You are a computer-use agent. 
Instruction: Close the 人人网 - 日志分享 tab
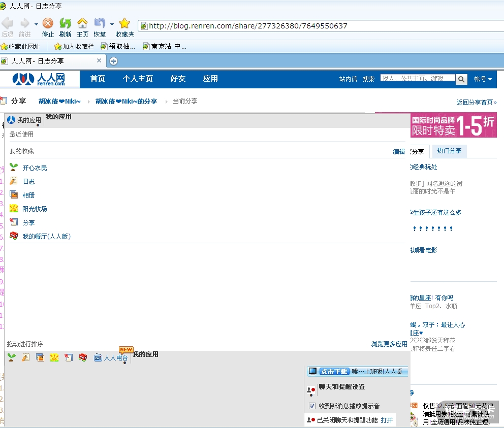[99, 61]
